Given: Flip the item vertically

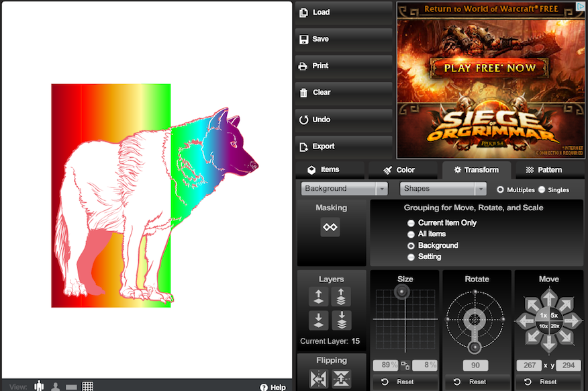Looking at the screenshot, I should pyautogui.click(x=341, y=379).
